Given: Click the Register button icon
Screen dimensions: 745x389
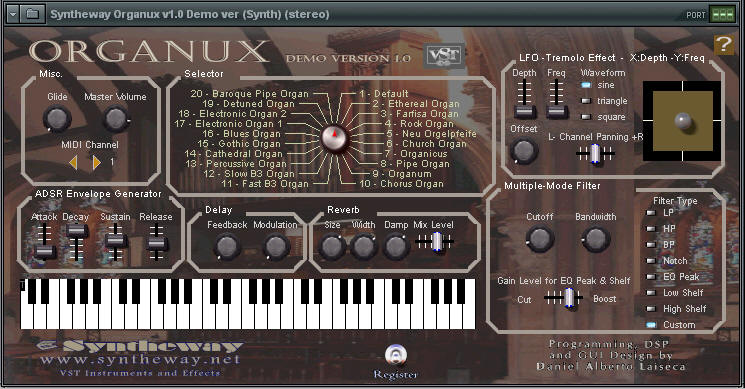Looking at the screenshot, I should coord(395,355).
